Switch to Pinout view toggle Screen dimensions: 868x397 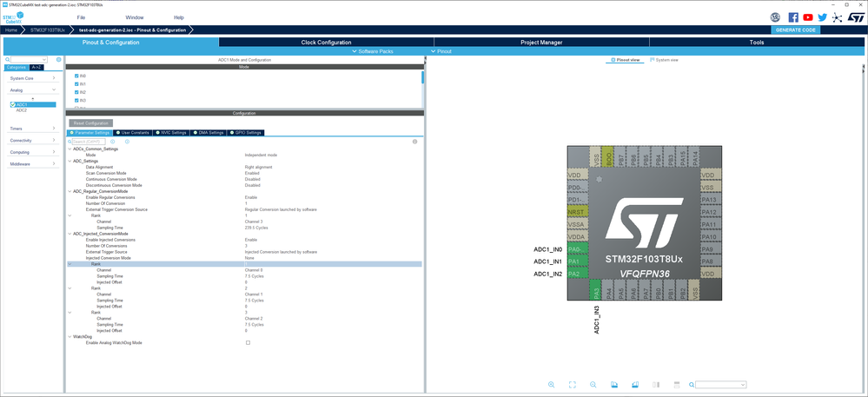click(625, 59)
